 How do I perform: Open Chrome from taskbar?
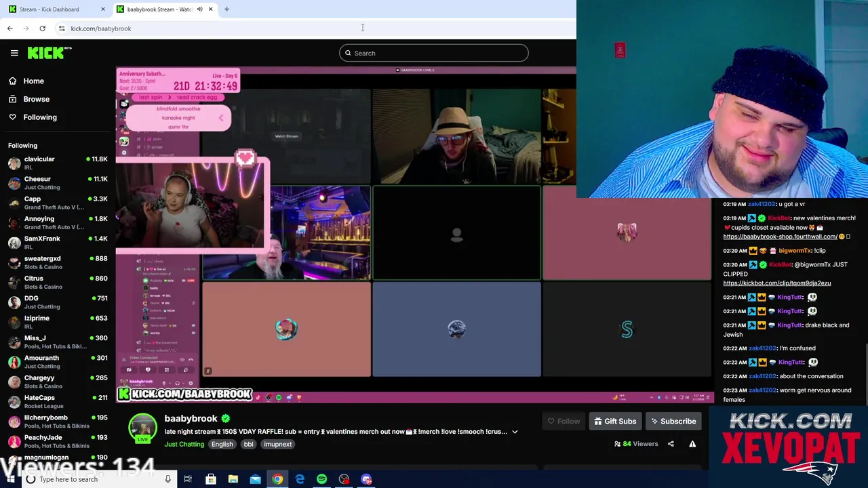277,479
